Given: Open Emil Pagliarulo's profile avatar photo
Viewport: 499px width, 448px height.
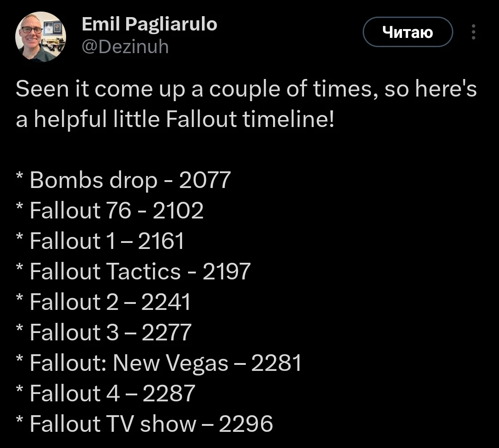Looking at the screenshot, I should pos(40,36).
